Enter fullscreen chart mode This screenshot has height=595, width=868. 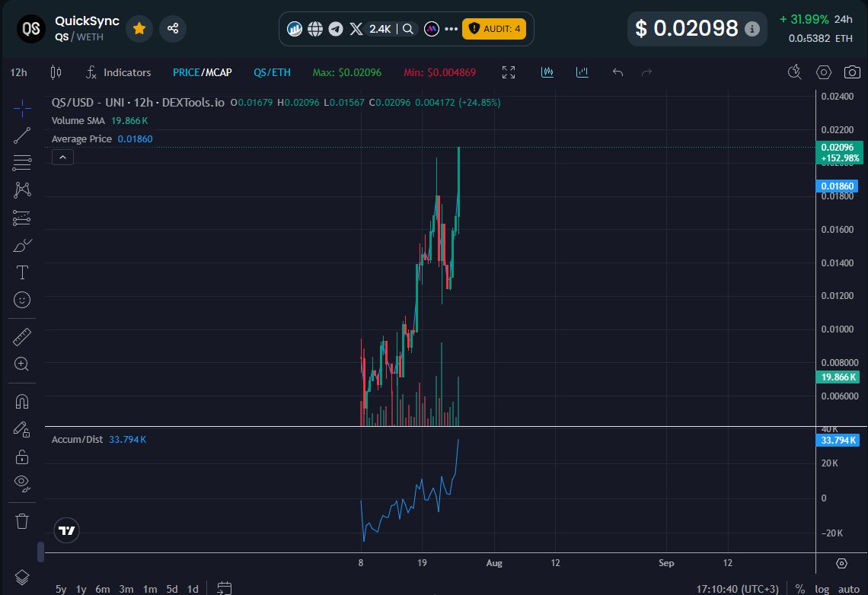[x=508, y=72]
